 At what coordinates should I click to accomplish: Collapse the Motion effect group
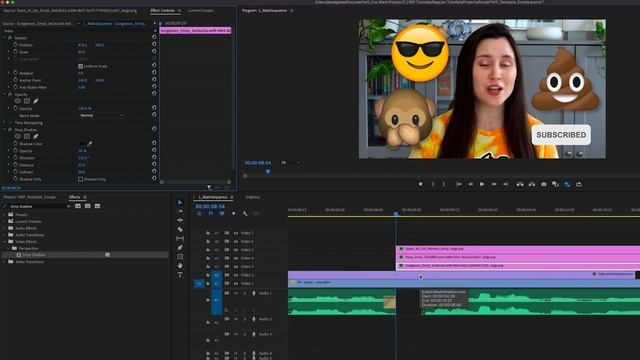point(5,38)
